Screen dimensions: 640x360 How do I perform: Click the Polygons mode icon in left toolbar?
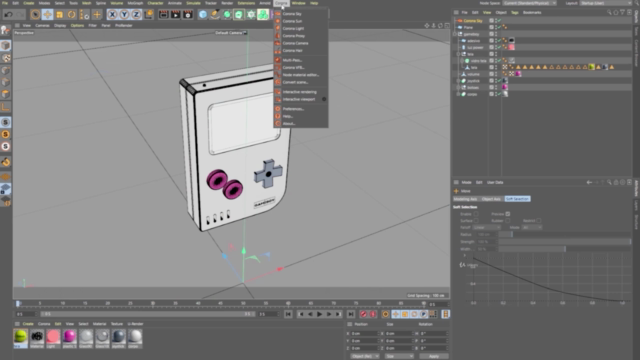(5, 94)
